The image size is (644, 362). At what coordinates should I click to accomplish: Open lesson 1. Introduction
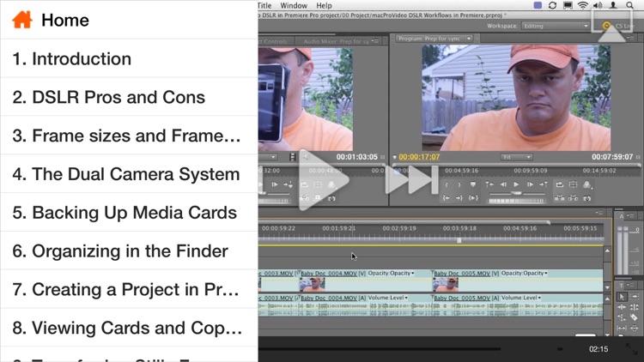click(x=129, y=58)
